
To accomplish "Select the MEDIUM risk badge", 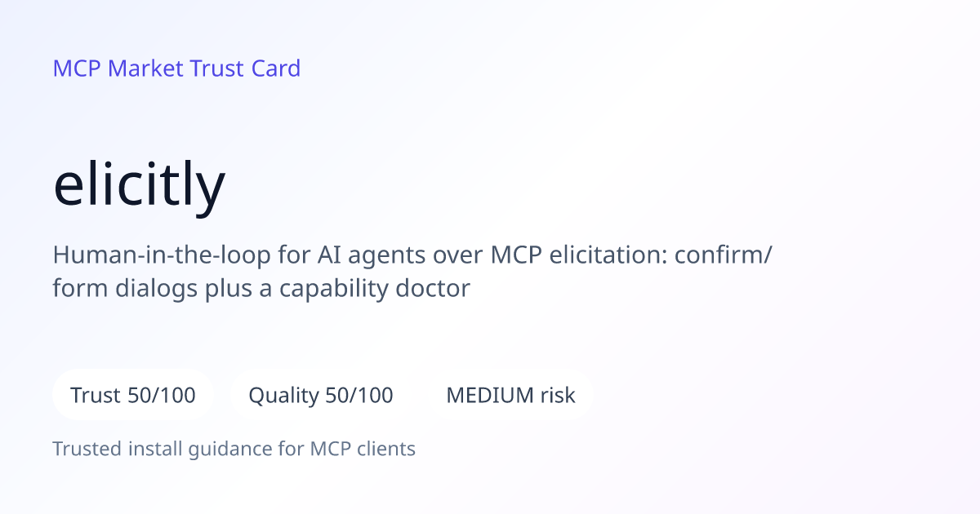I will [510, 396].
